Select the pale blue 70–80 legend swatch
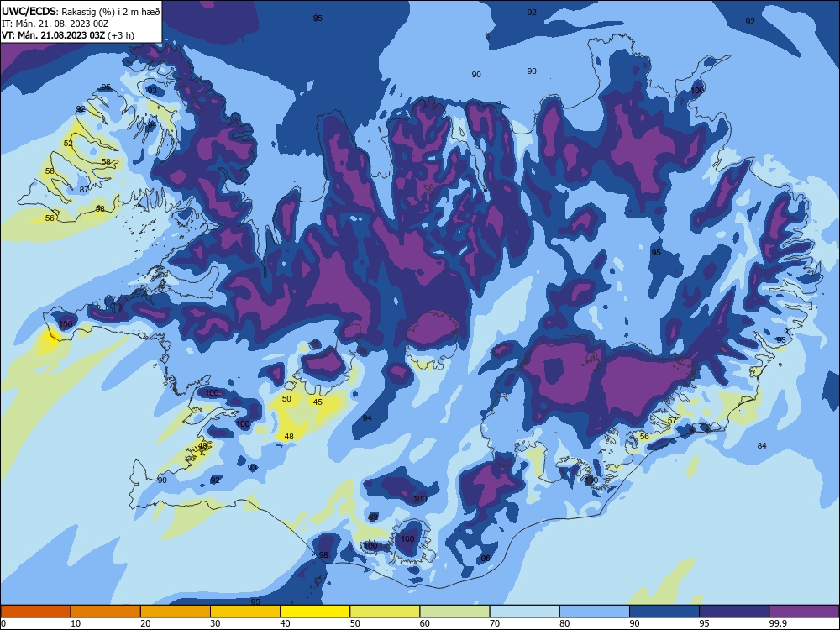Viewport: 840px width, 630px height. 524,612
